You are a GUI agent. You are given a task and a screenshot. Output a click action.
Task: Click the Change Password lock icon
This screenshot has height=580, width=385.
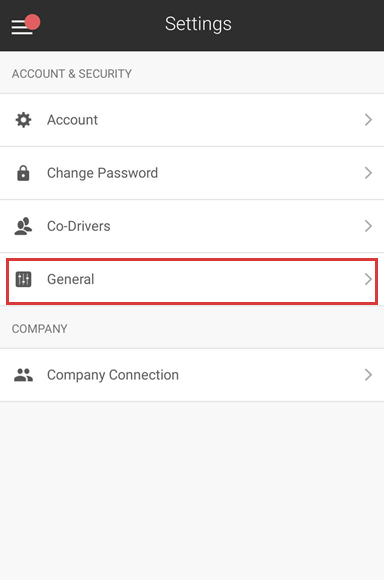tap(23, 173)
